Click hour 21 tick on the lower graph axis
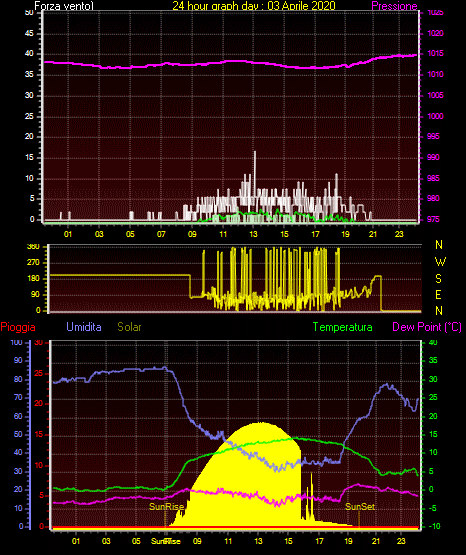Viewport: 466px width, 555px height. tap(376, 541)
